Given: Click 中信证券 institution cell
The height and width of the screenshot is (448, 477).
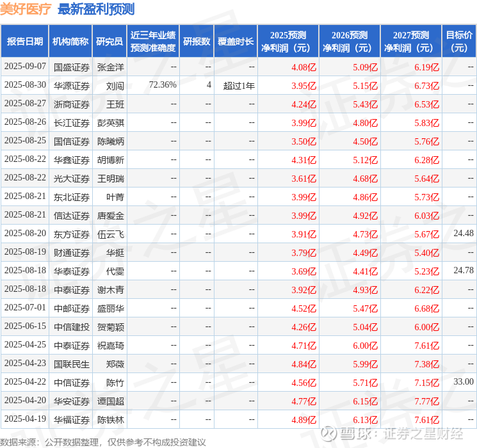Looking at the screenshot, I should coord(72,383).
